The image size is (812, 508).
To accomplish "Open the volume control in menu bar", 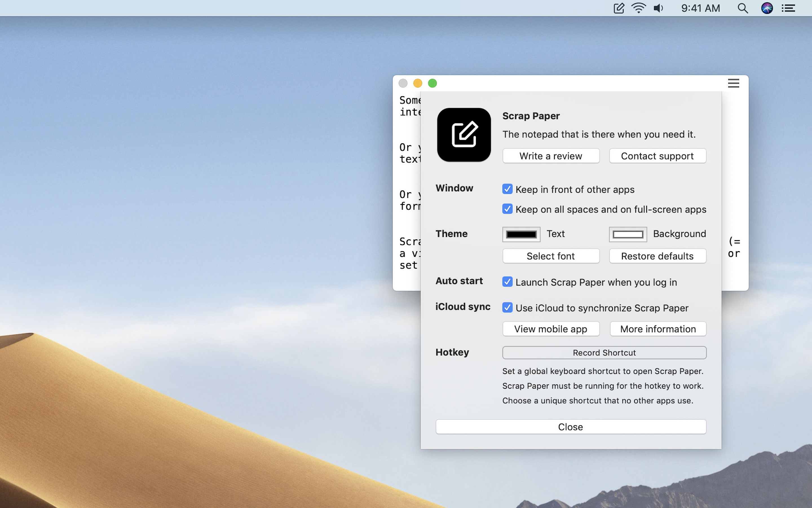I will pyautogui.click(x=658, y=8).
